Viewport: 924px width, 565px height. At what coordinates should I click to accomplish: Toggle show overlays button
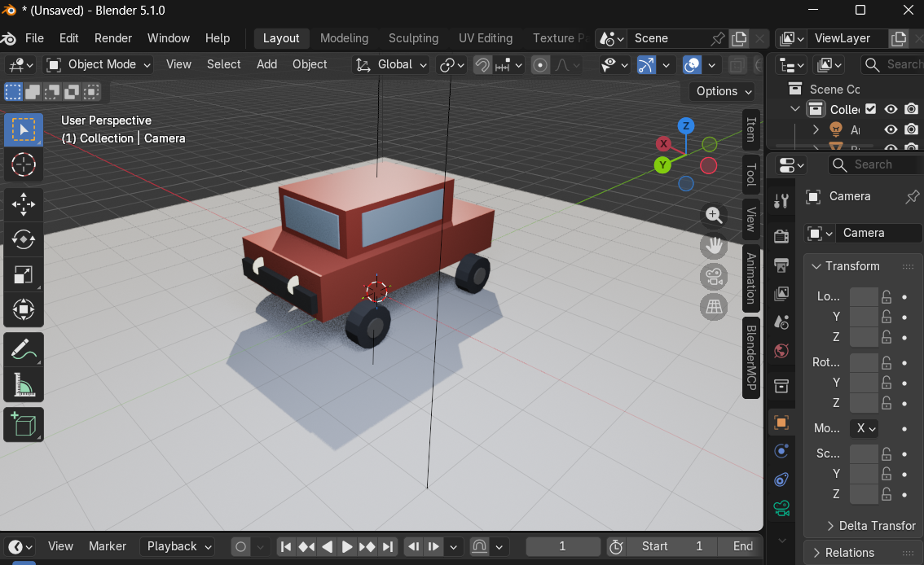692,65
